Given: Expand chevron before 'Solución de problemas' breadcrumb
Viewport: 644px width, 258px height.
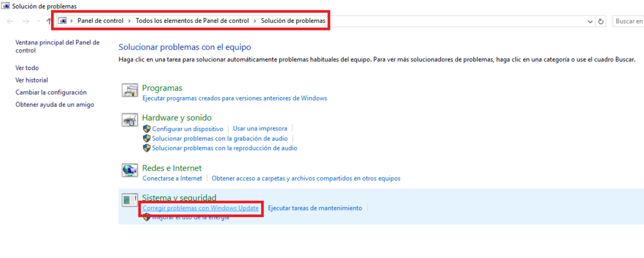Looking at the screenshot, I should tap(255, 21).
